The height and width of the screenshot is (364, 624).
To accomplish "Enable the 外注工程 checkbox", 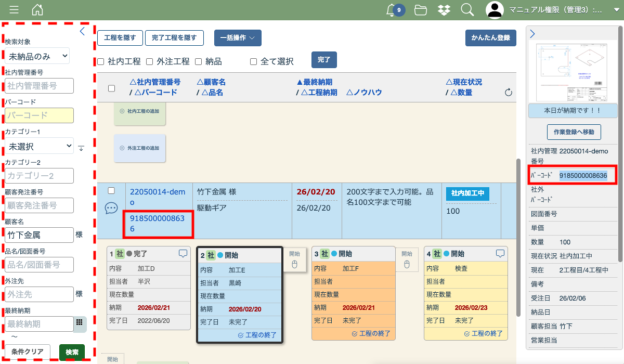I will pyautogui.click(x=149, y=61).
